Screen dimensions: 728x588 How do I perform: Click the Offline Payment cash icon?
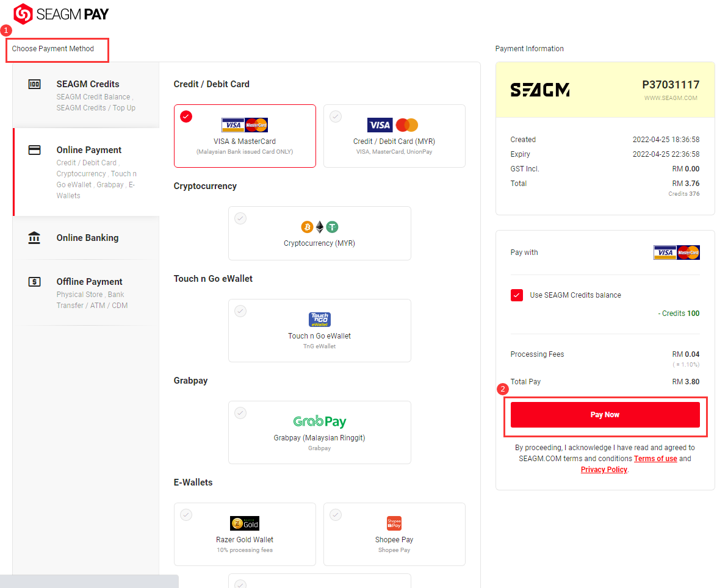point(34,282)
